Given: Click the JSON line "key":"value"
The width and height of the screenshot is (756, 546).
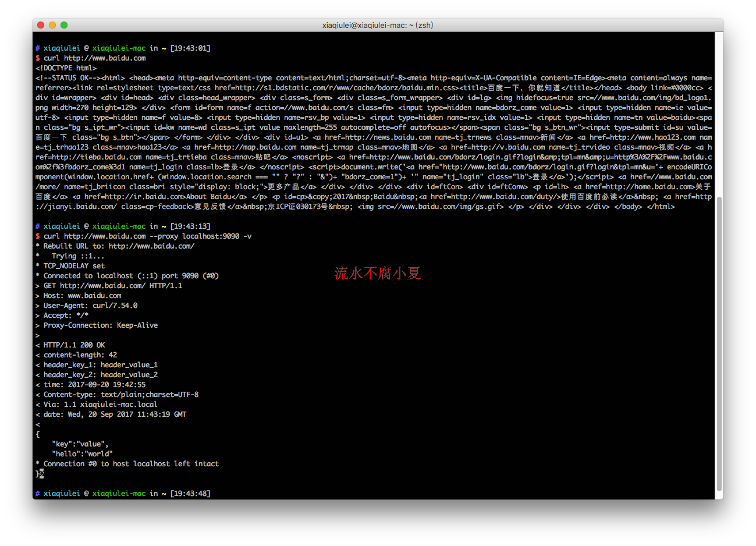Looking at the screenshot, I should pos(80,444).
